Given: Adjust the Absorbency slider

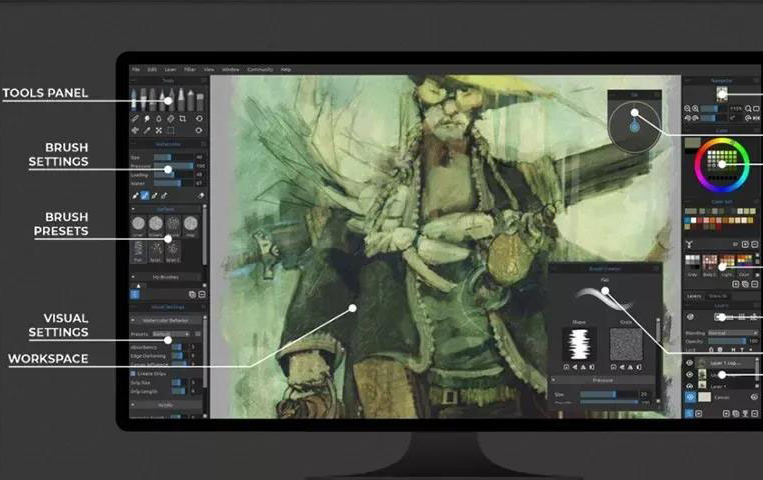Looking at the screenshot, I should point(178,347).
